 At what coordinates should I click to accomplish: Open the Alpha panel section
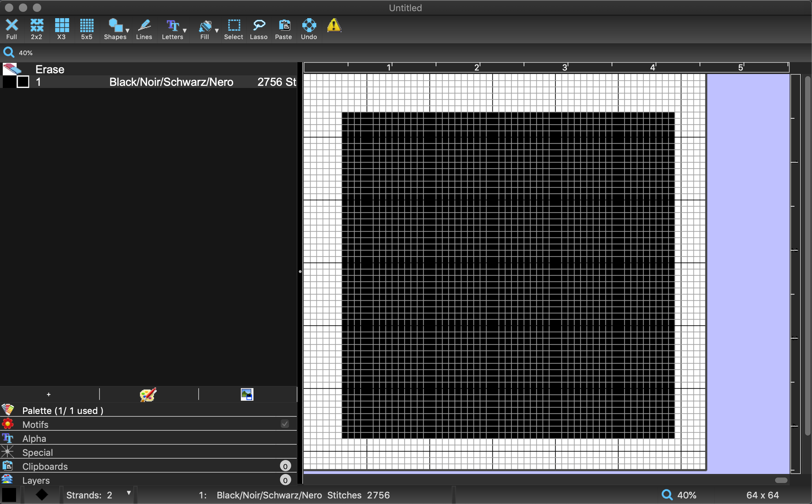(34, 438)
